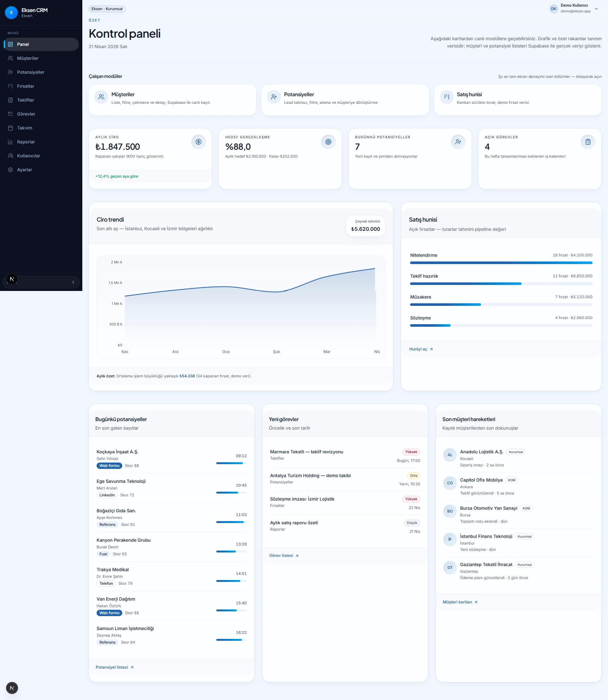
Task: Click the Takvim calendar icon in sidebar
Action: [x=10, y=128]
